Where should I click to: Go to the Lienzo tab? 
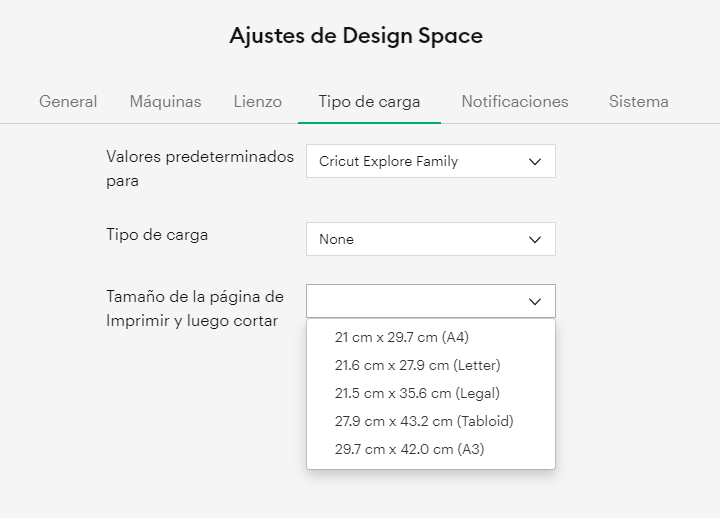coord(257,101)
